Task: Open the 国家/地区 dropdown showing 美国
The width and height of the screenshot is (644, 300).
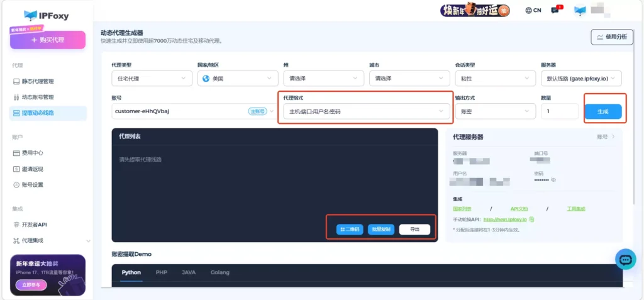Action: pyautogui.click(x=237, y=79)
